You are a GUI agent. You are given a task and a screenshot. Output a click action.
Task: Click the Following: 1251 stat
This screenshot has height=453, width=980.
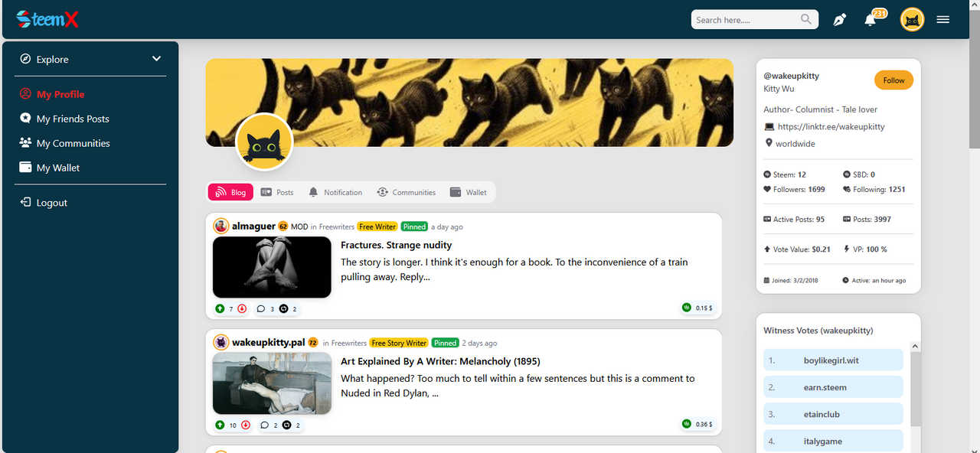point(874,189)
